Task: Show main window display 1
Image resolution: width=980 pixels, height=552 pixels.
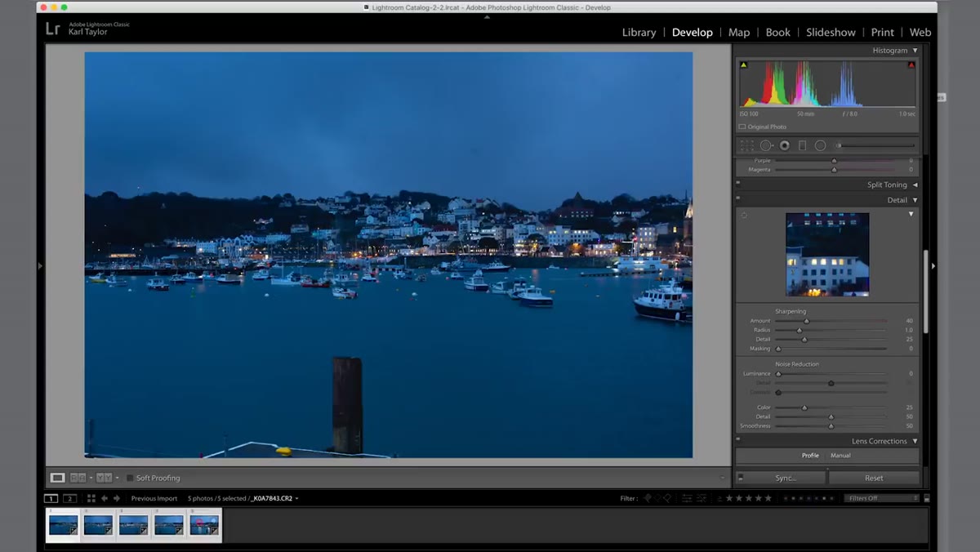Action: pyautogui.click(x=51, y=498)
